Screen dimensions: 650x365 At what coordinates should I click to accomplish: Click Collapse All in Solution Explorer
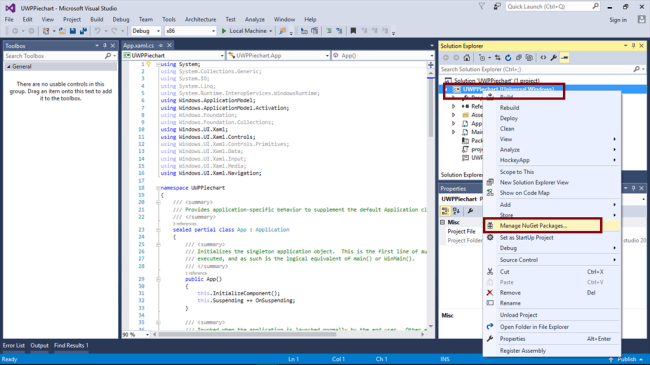[519, 58]
